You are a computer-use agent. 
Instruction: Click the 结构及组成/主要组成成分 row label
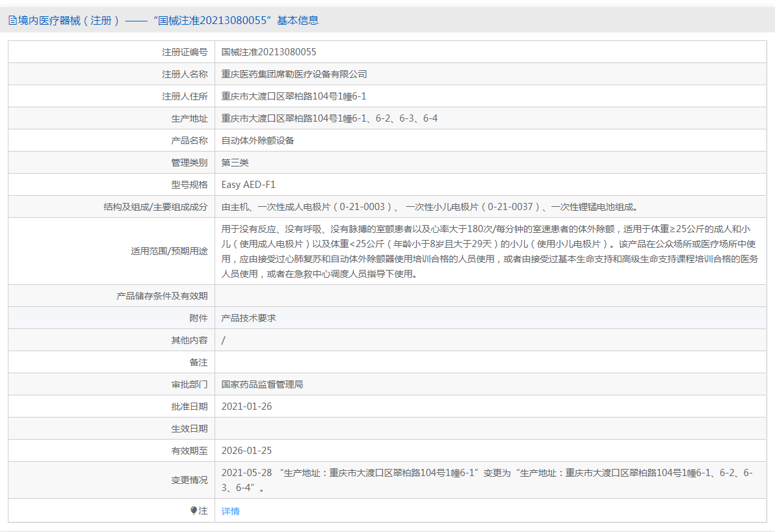[x=155, y=207]
